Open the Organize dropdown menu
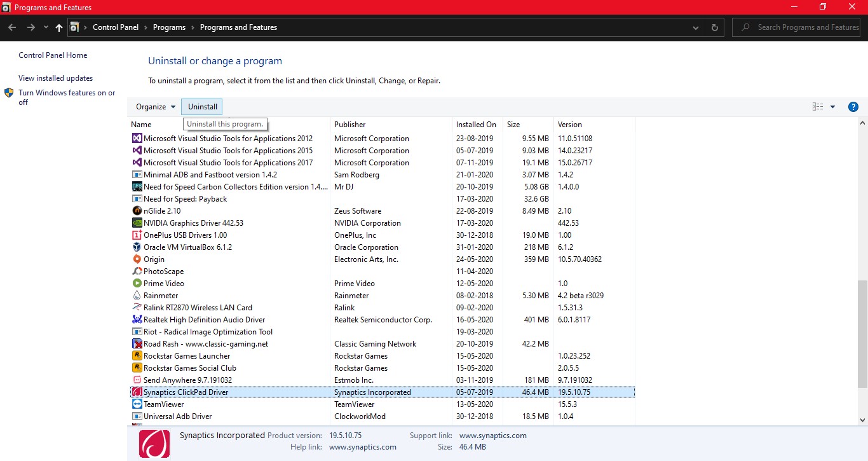The image size is (868, 461). pyautogui.click(x=155, y=107)
